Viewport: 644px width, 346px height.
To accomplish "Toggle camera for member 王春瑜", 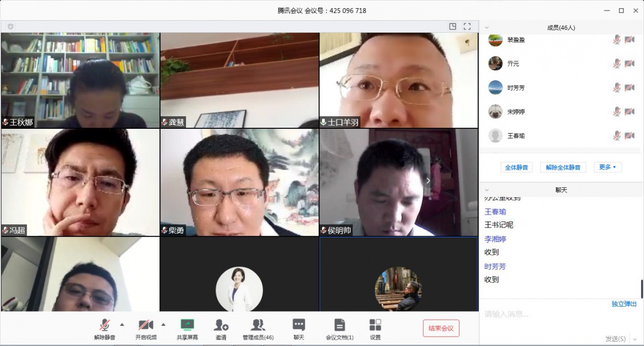I will pos(629,135).
